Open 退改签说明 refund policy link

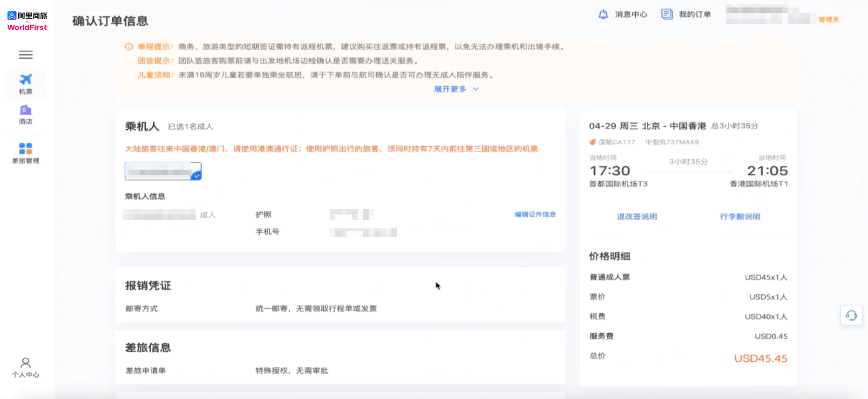637,217
